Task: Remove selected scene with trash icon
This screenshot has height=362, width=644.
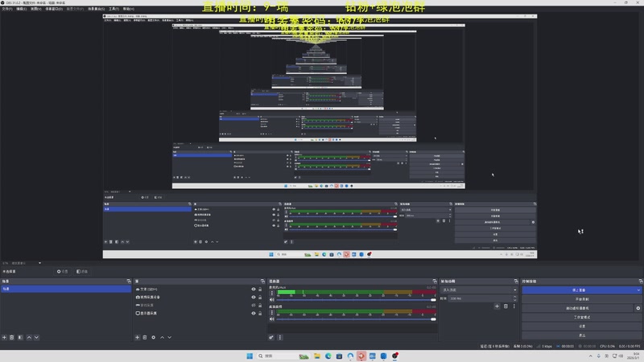Action: pyautogui.click(x=12, y=337)
